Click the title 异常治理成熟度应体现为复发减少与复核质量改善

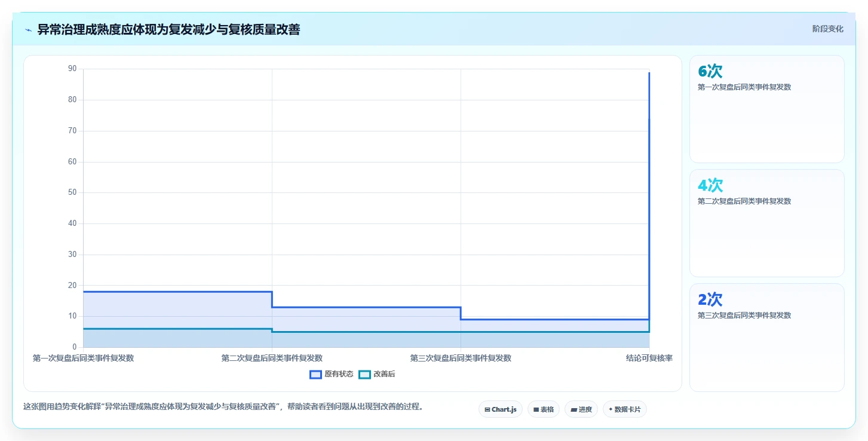point(168,29)
